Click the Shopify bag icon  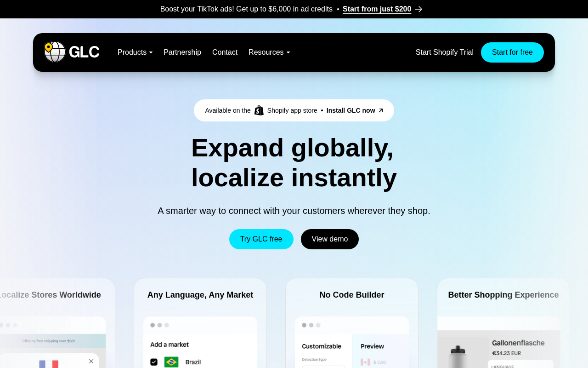coord(259,110)
